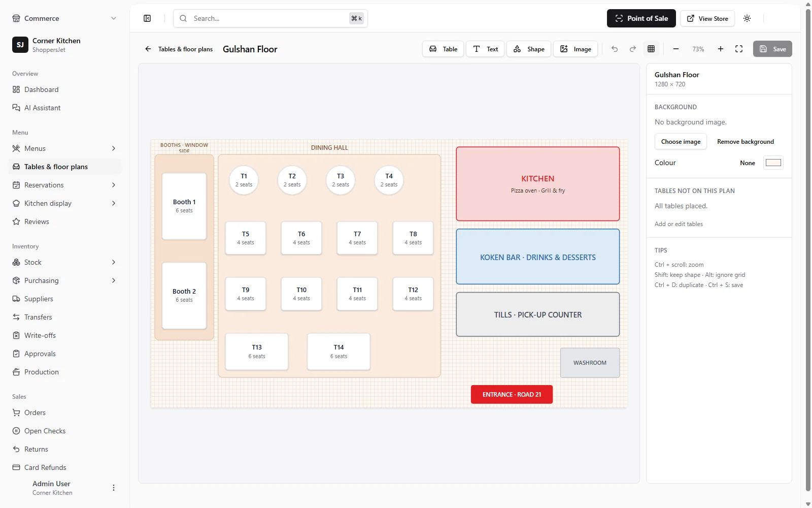Click the redo arrow icon
Viewport: 812px width, 508px height.
633,49
